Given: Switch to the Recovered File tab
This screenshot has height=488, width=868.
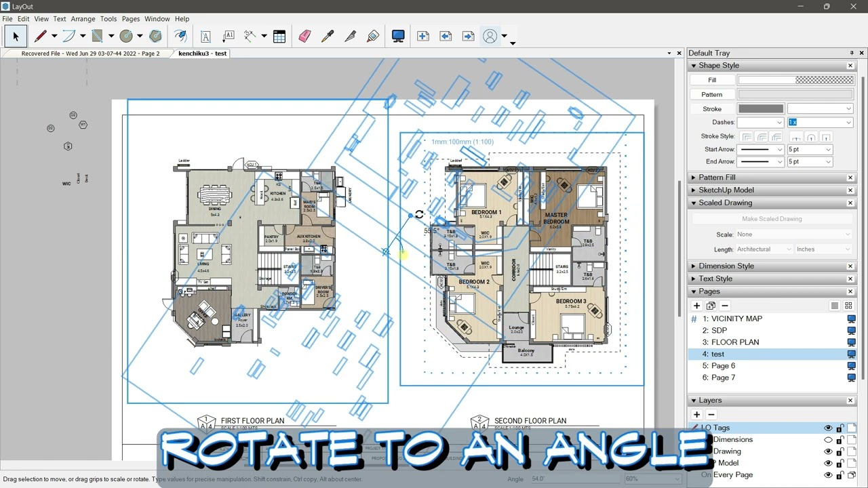Looking at the screenshot, I should click(x=90, y=54).
